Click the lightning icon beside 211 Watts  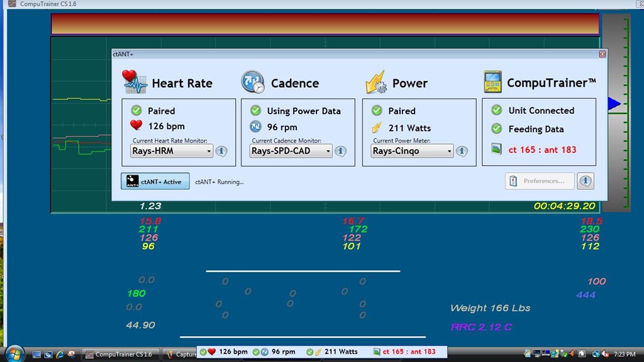(377, 128)
